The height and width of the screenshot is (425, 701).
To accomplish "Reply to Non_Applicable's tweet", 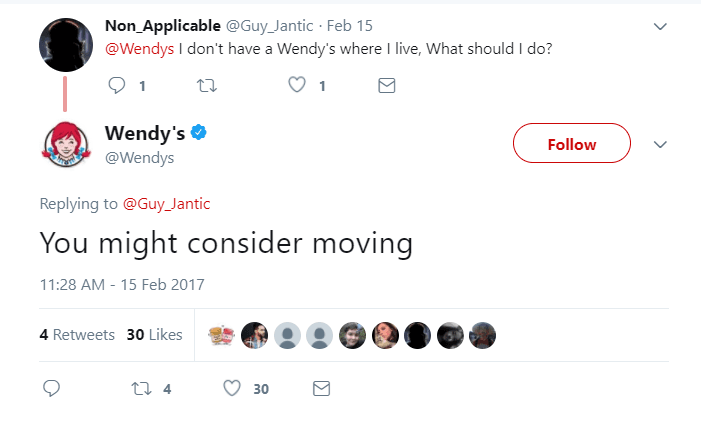I will tap(117, 87).
